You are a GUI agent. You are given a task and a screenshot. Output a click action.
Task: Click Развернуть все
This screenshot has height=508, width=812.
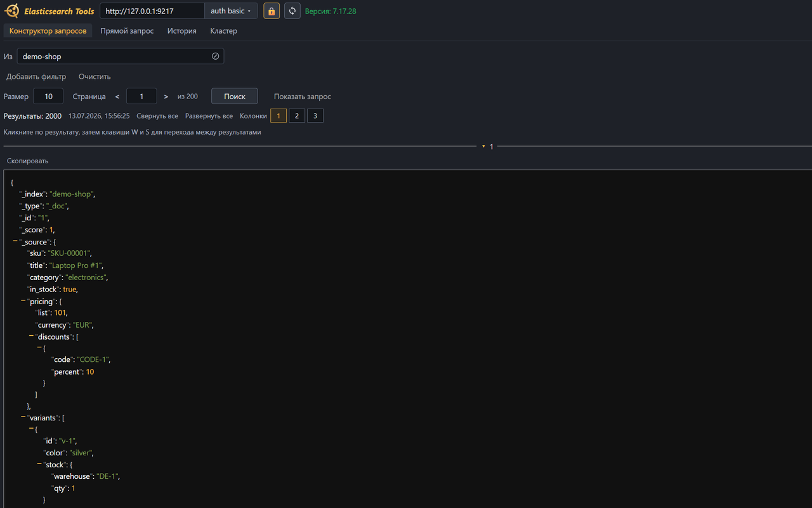(x=209, y=116)
